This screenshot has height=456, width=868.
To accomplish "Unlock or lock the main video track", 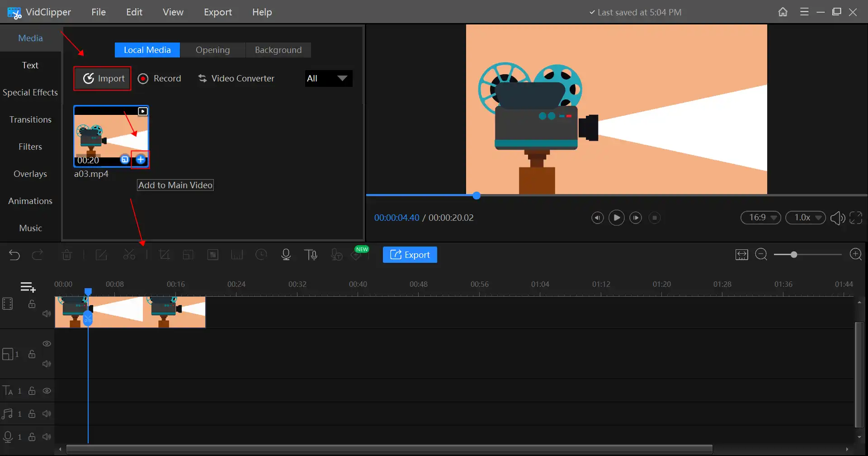I will [32, 304].
